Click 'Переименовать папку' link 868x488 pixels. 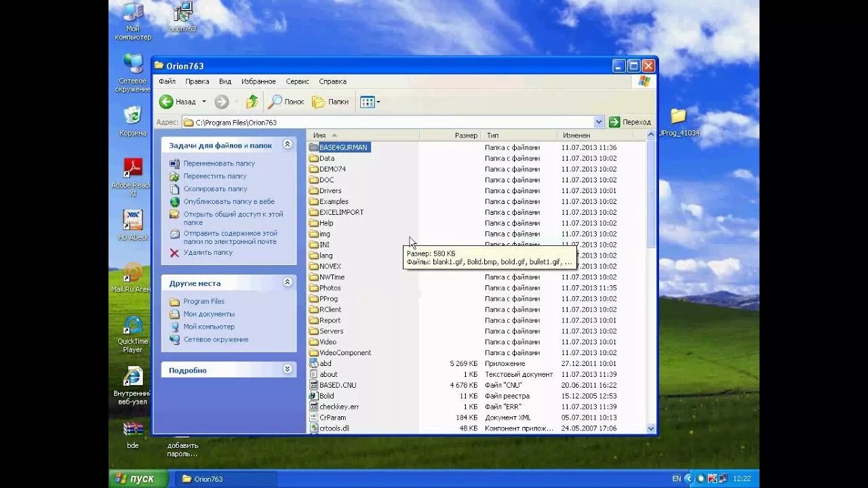tap(219, 163)
